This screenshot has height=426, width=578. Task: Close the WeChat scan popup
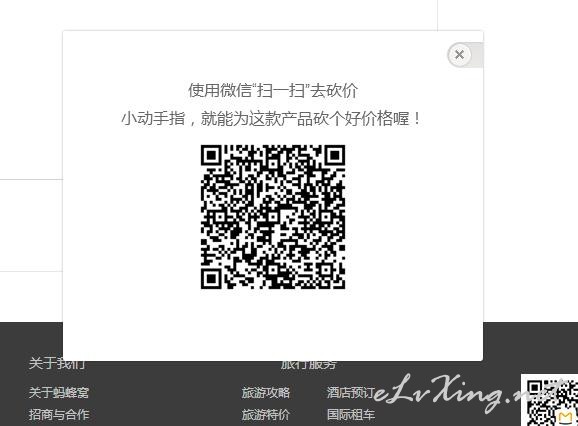459,55
